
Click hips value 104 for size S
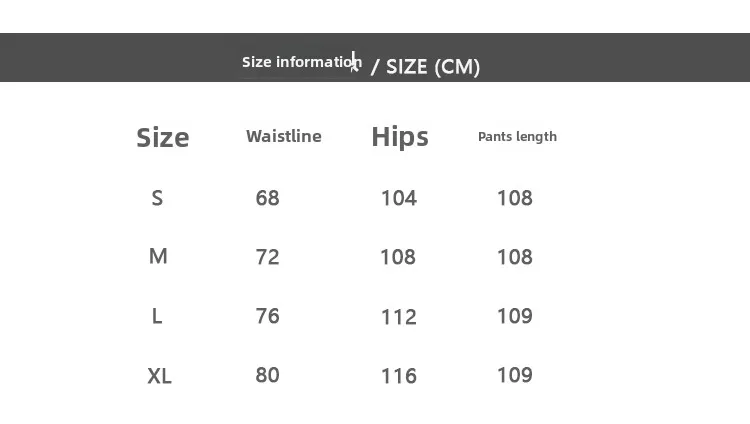(x=399, y=198)
